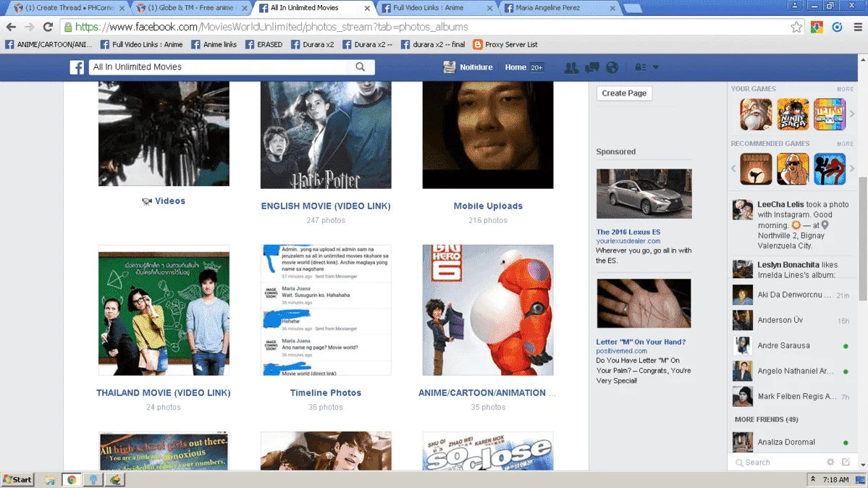Open Proxy Server List bookmark
868x488 pixels.
[x=505, y=44]
